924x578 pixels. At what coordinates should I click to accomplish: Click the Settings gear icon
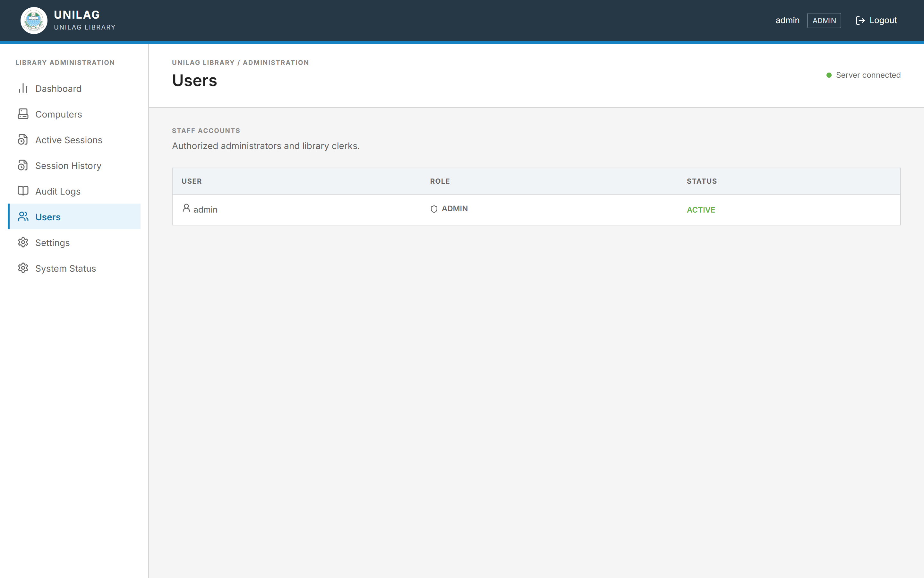click(23, 242)
